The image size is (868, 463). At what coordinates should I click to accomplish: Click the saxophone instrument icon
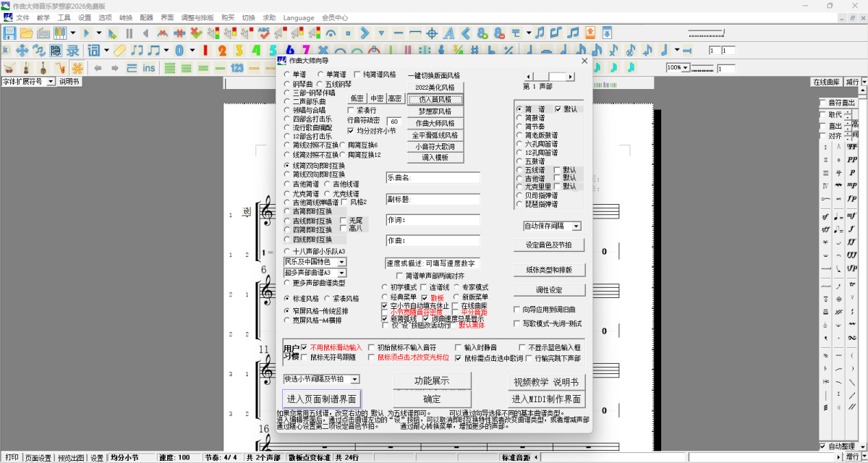(x=60, y=68)
